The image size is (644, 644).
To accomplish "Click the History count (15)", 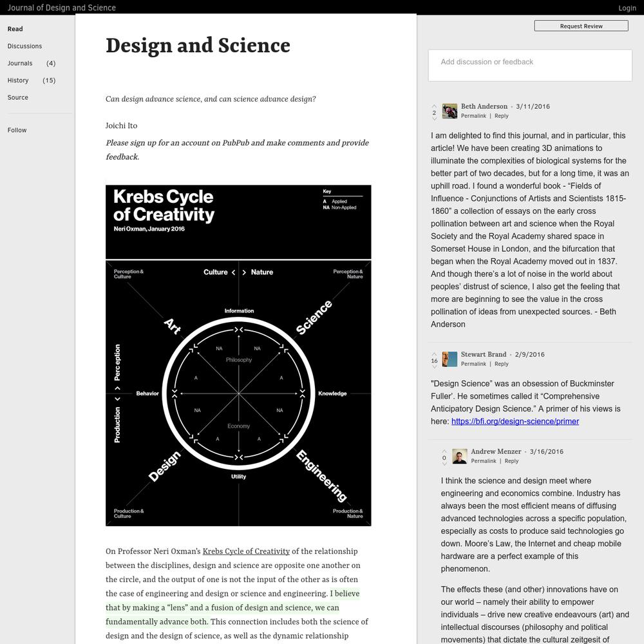I will pos(49,80).
